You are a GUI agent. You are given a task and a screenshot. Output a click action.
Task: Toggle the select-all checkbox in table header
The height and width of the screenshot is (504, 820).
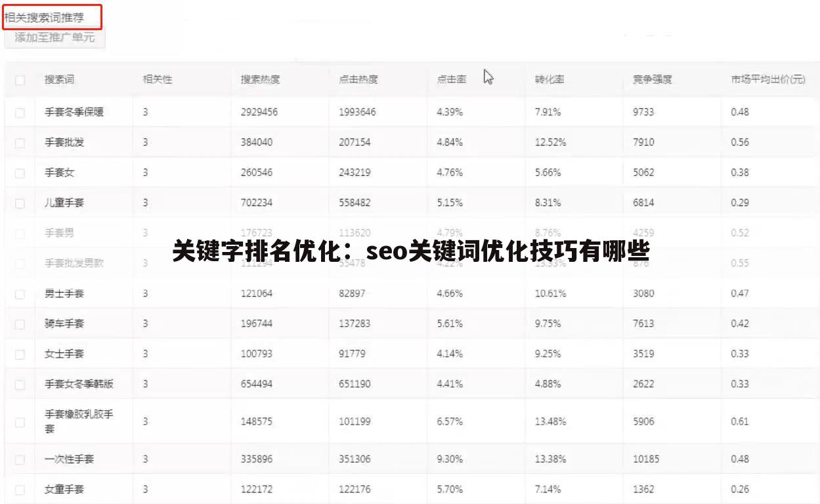coord(20,79)
